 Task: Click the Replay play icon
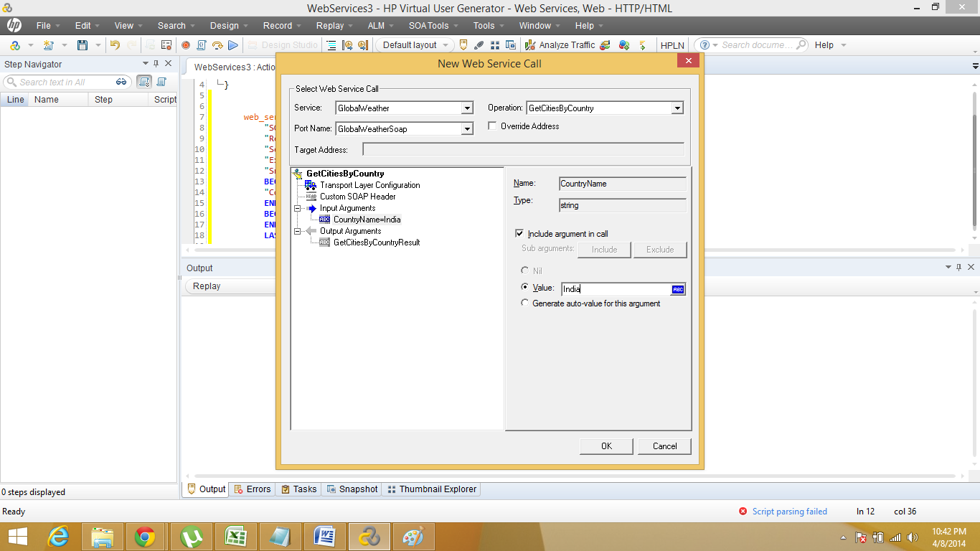(233, 44)
